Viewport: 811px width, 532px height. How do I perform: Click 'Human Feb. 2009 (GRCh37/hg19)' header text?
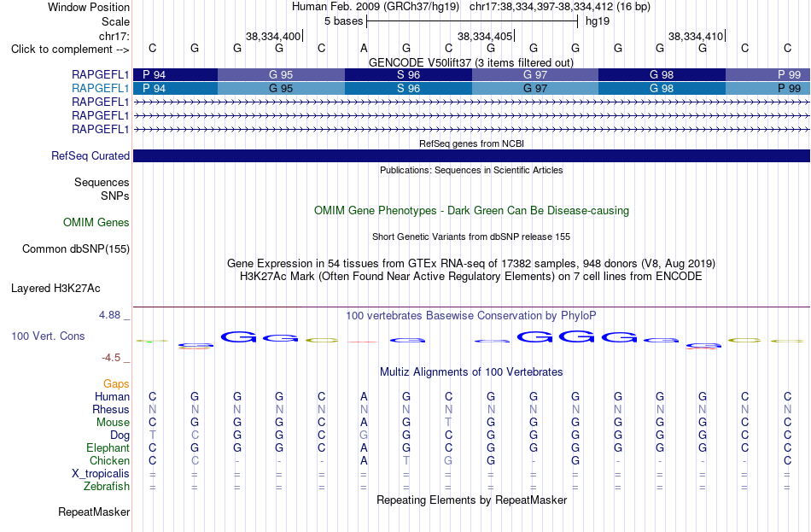click(x=376, y=7)
